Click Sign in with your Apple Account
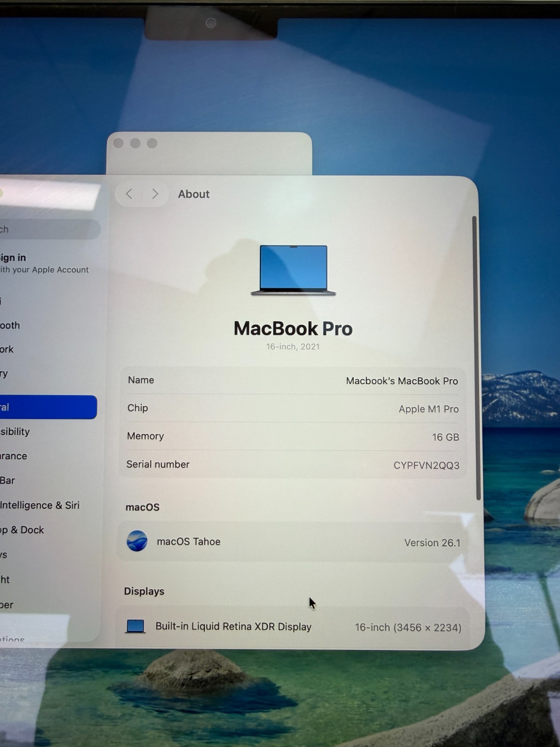The height and width of the screenshot is (747, 560). [x=44, y=263]
